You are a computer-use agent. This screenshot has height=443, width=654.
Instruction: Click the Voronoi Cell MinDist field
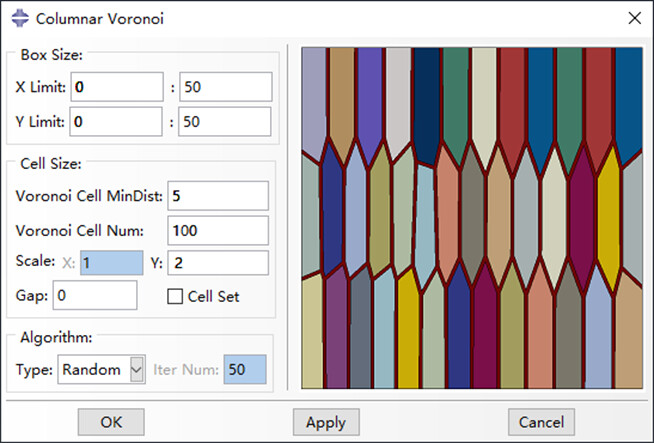(x=219, y=195)
